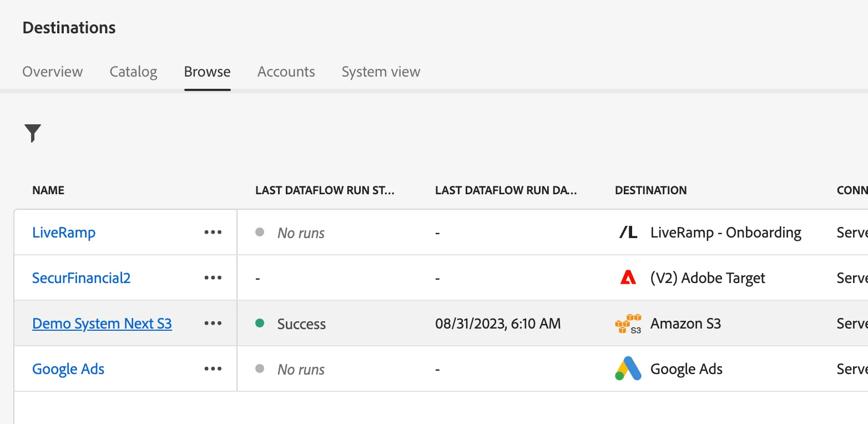
Task: Click the Last Dataflow Run Date column header
Action: tap(506, 190)
